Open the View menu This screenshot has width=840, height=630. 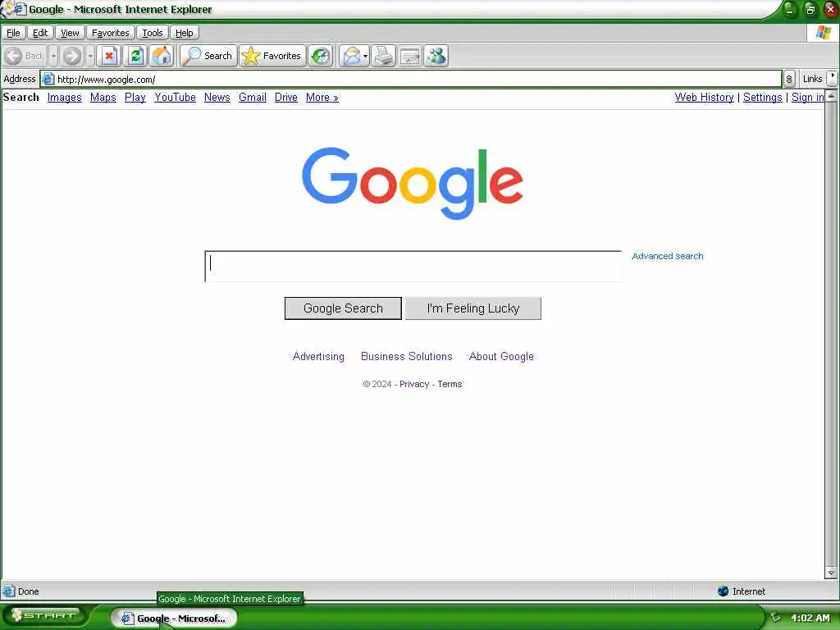tap(70, 33)
